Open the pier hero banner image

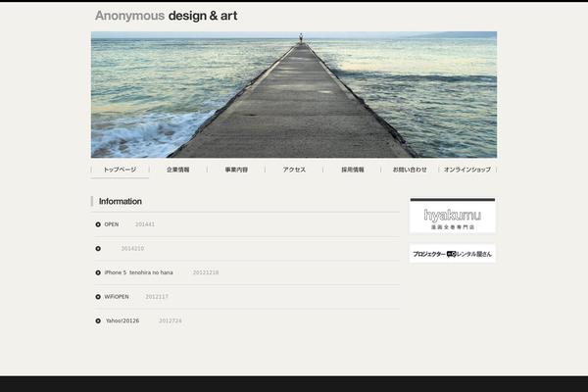[x=294, y=94]
